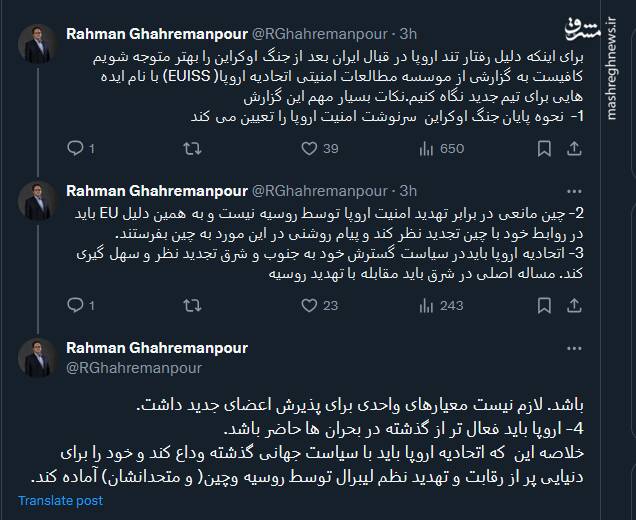
Task: Open profile picture on the first tweet
Action: pyautogui.click(x=38, y=46)
